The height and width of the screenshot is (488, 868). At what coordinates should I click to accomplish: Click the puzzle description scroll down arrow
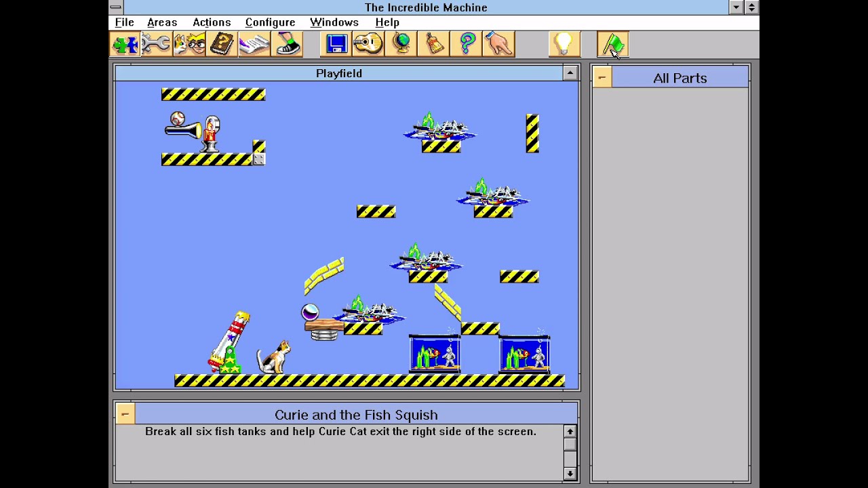click(x=570, y=473)
